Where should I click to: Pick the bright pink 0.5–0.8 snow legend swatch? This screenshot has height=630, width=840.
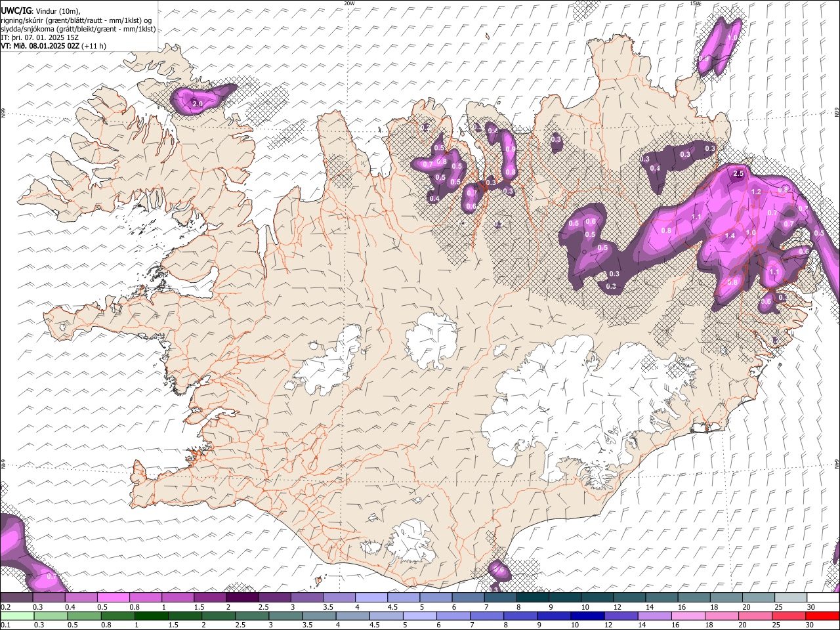tap(113, 598)
